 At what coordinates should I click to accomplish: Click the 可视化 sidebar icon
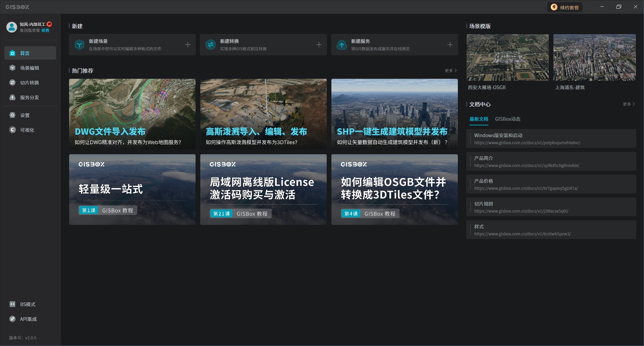[x=12, y=130]
